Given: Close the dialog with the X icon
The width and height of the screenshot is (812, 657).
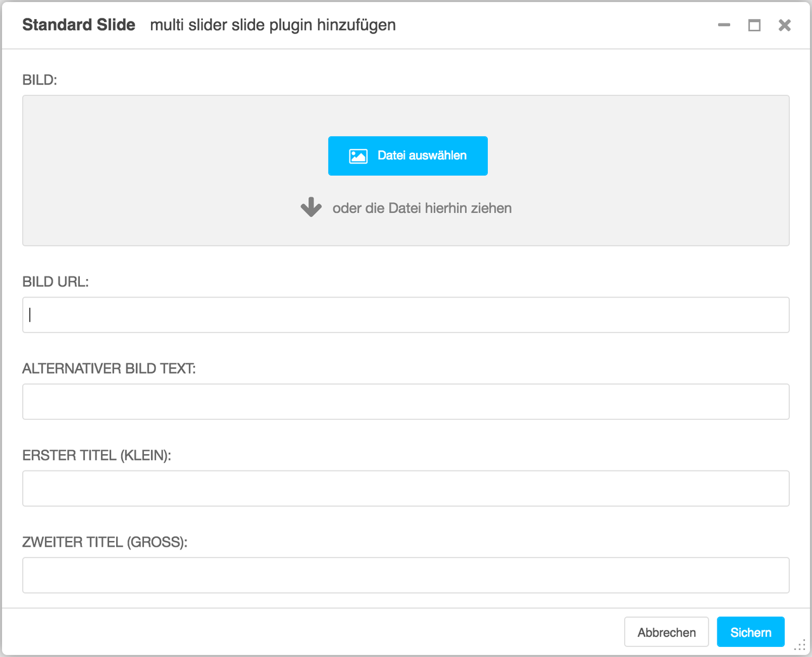Looking at the screenshot, I should coord(785,25).
